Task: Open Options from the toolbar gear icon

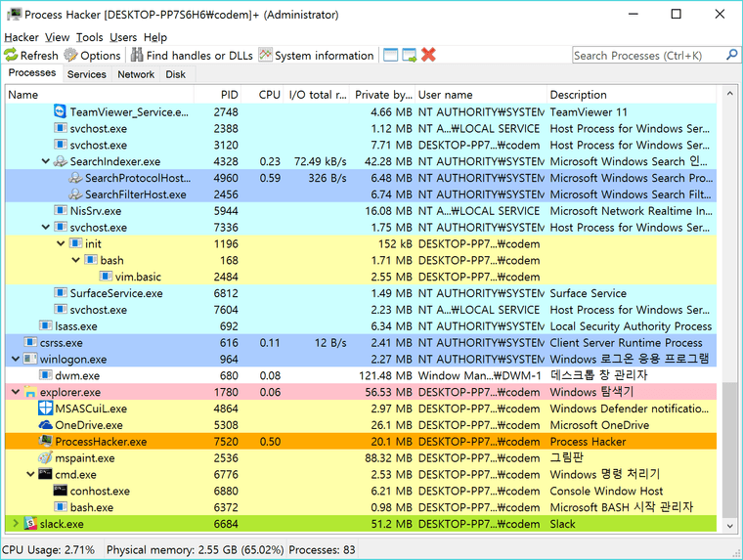Action: click(71, 56)
